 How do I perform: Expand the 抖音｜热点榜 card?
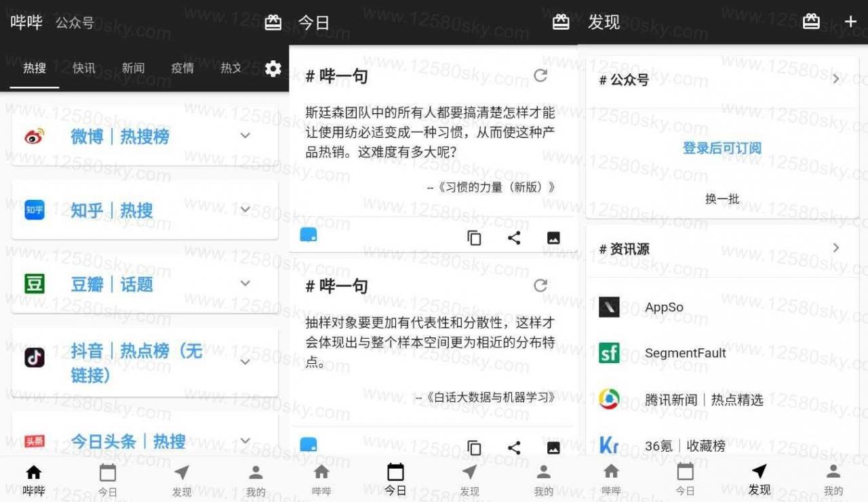pos(245,362)
